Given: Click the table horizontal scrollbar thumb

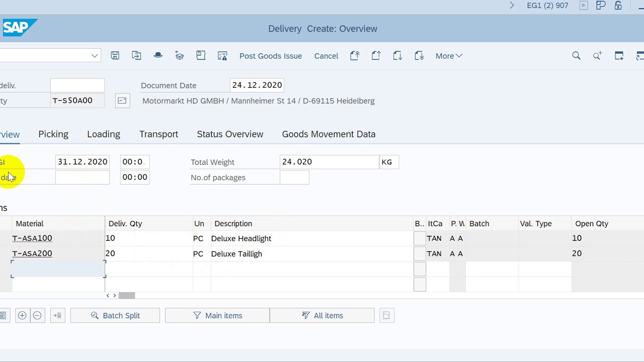Looking at the screenshot, I should tap(127, 296).
